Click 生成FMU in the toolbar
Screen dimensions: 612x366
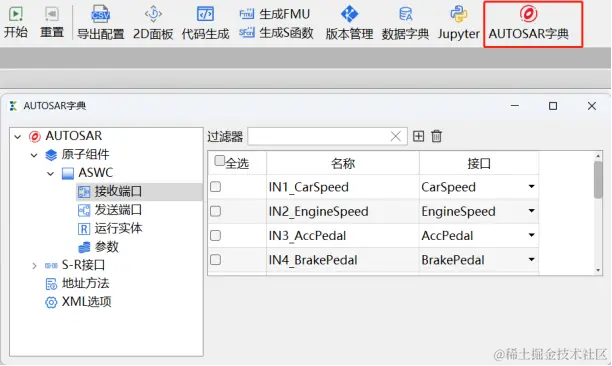tap(275, 14)
